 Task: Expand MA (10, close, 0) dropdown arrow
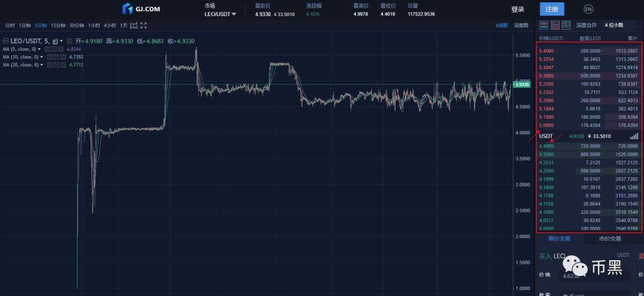(x=42, y=57)
